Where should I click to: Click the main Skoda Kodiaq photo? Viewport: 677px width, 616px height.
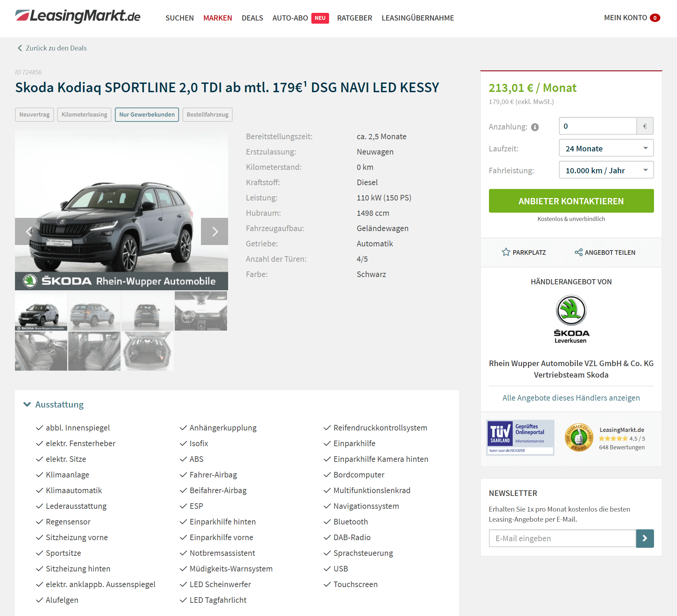tap(122, 210)
